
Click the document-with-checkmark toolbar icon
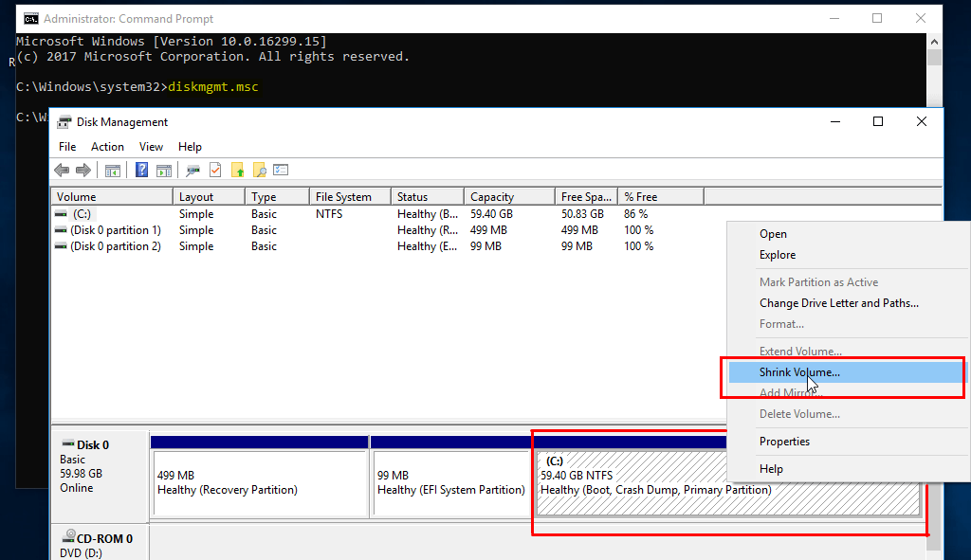click(x=215, y=170)
